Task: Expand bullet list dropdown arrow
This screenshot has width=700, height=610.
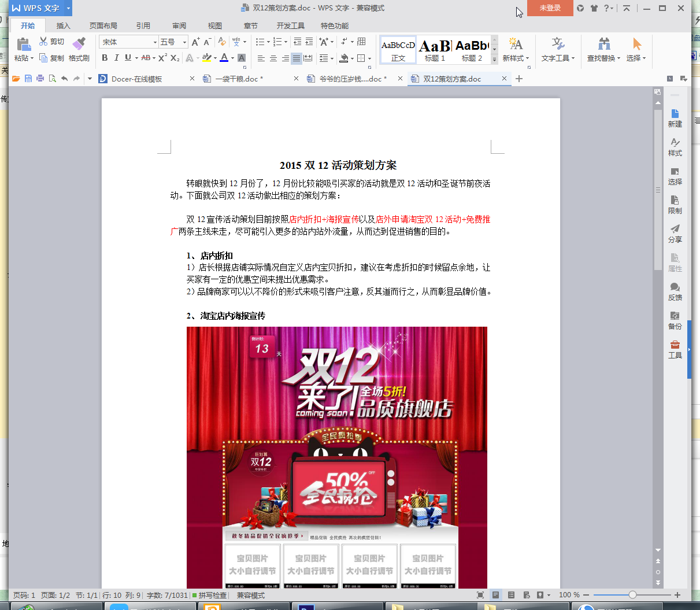Action: pos(269,42)
